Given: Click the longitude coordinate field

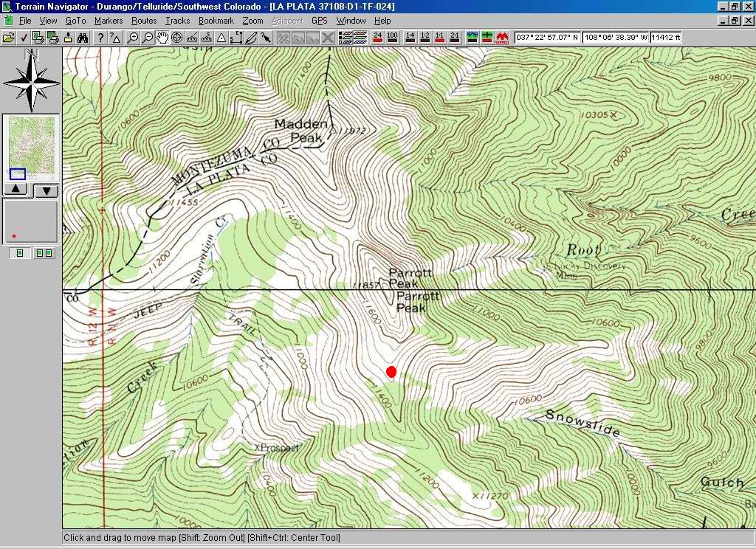Looking at the screenshot, I should tap(616, 37).
